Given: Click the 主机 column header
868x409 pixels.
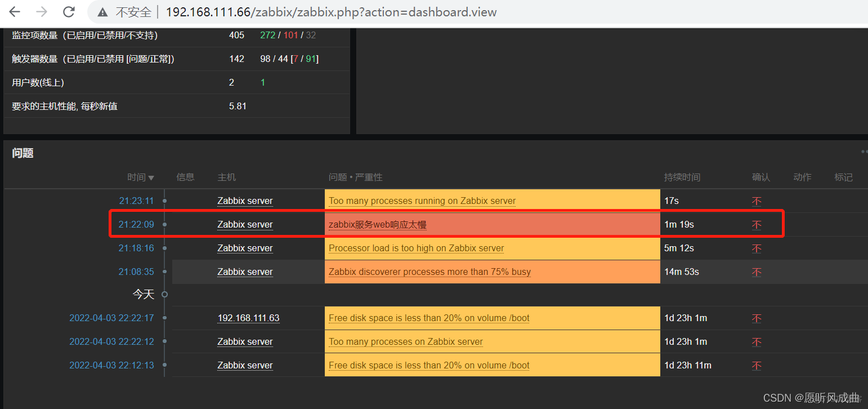Looking at the screenshot, I should [x=227, y=177].
